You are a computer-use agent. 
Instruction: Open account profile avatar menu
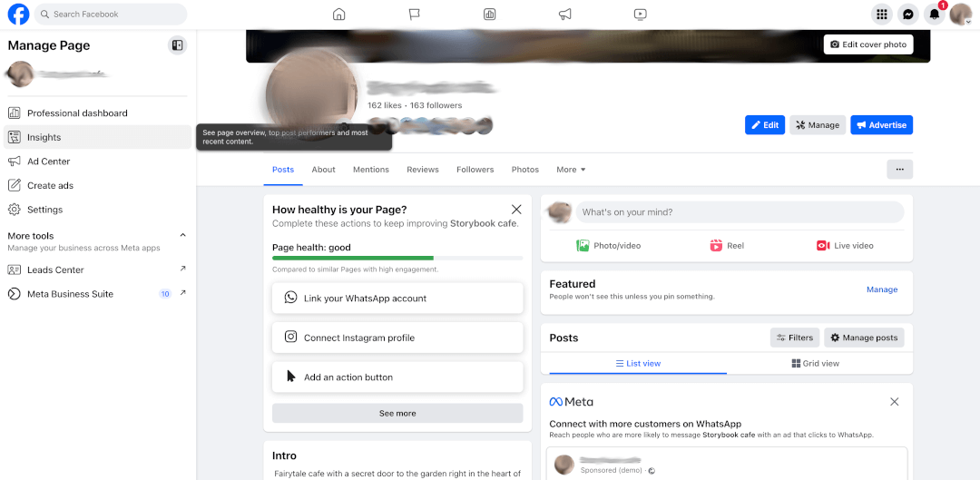pos(961,15)
